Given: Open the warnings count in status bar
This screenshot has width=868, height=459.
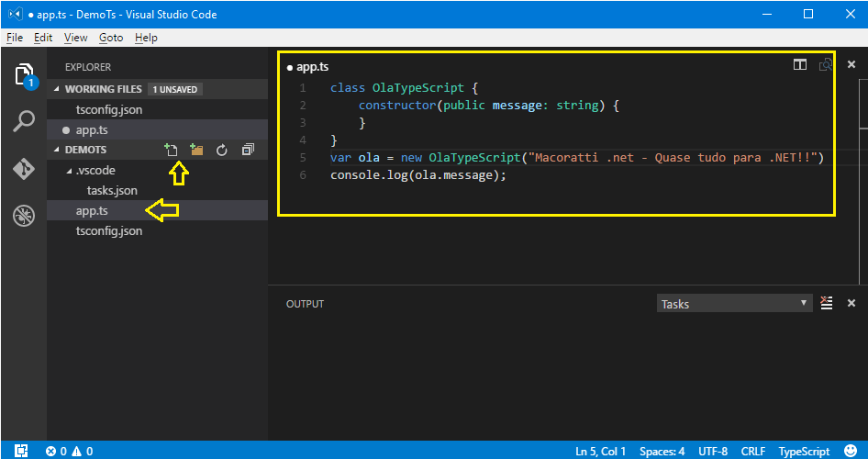Looking at the screenshot, I should click(83, 452).
